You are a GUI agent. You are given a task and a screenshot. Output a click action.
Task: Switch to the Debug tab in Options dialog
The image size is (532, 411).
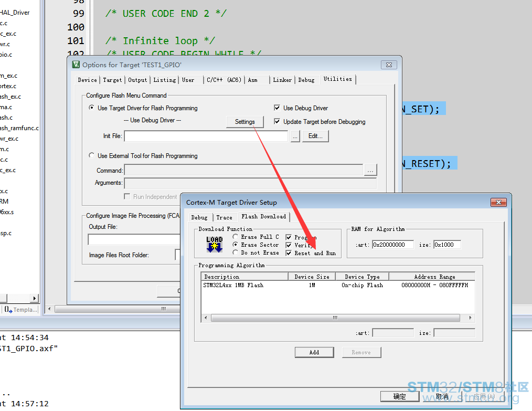[306, 80]
